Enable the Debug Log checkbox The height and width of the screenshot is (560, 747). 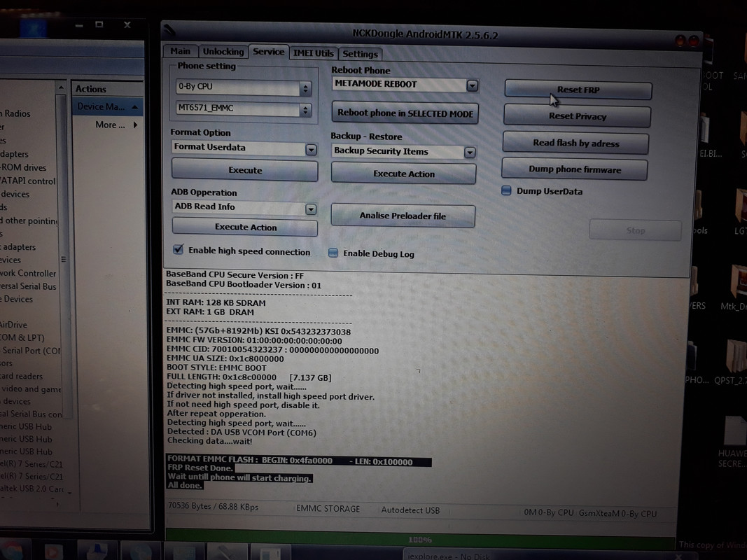pos(333,253)
